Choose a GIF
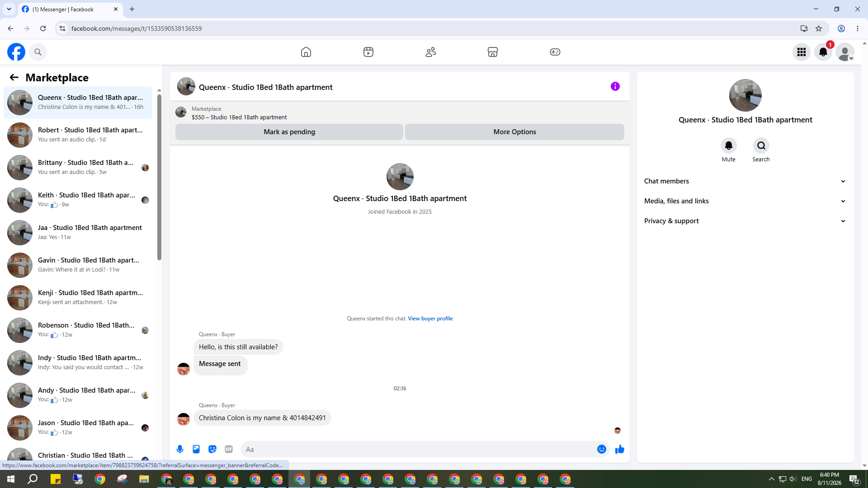Viewport: 868px width, 488px height. click(x=229, y=449)
